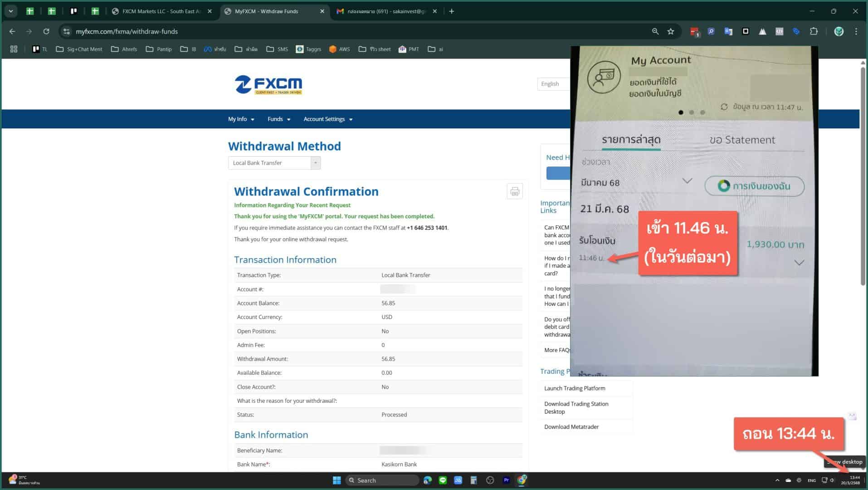This screenshot has width=868, height=490.
Task: Open the Chrome profile avatar
Action: [x=839, y=31]
